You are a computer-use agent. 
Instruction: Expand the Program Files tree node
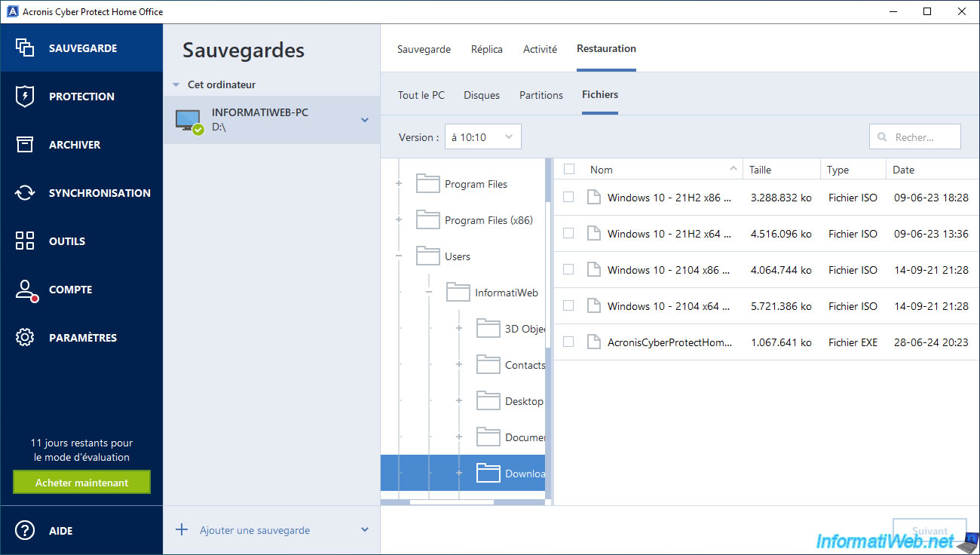tap(399, 184)
